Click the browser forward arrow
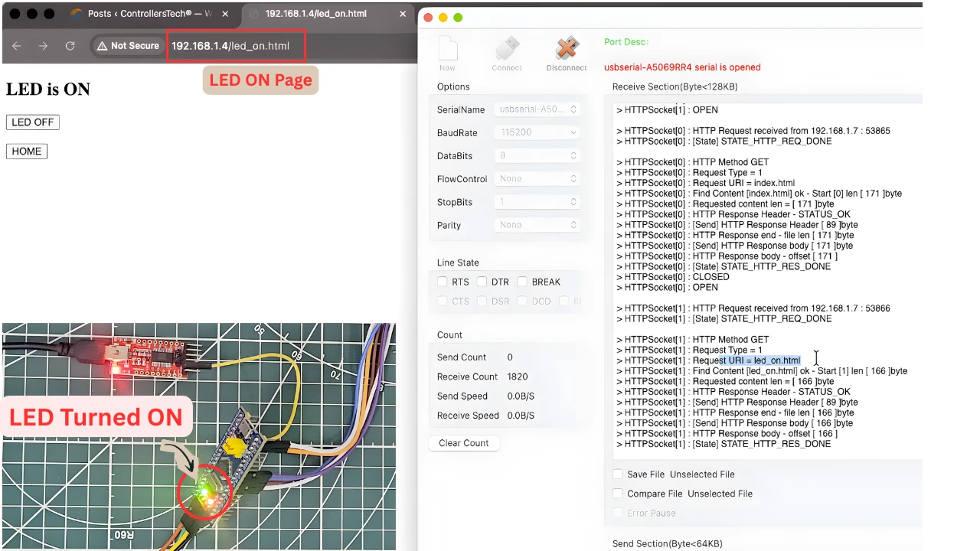 43,46
